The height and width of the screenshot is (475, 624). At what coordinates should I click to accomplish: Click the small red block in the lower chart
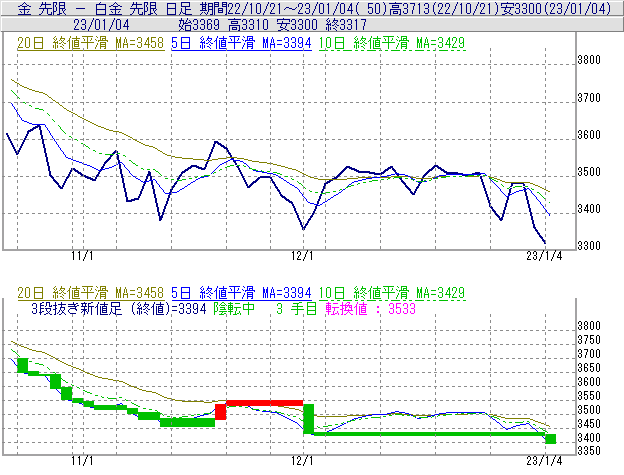[220, 412]
